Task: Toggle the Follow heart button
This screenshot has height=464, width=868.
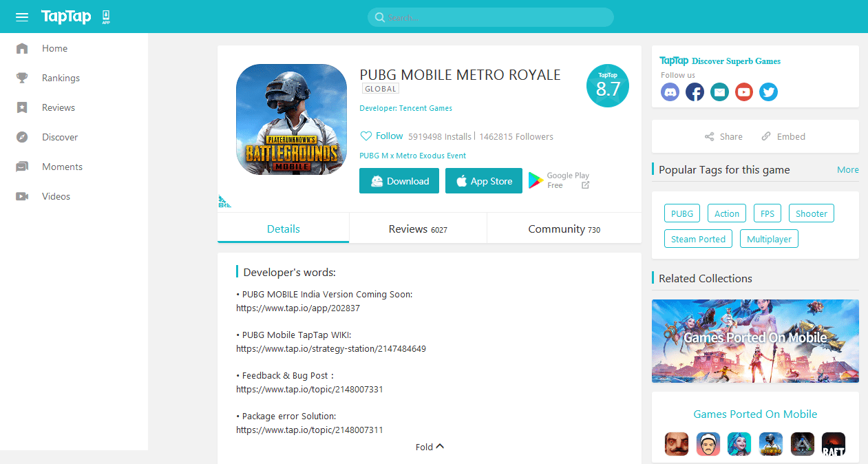Action: pyautogui.click(x=382, y=136)
